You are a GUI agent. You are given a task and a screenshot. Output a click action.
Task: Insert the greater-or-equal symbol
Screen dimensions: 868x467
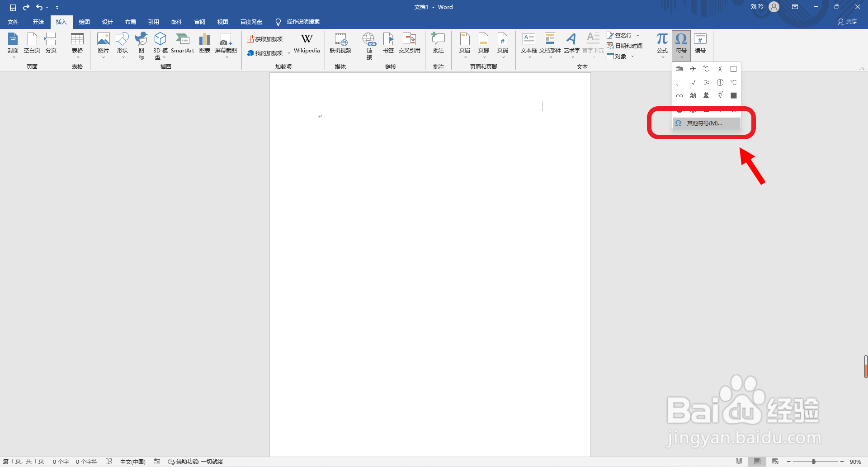click(707, 82)
